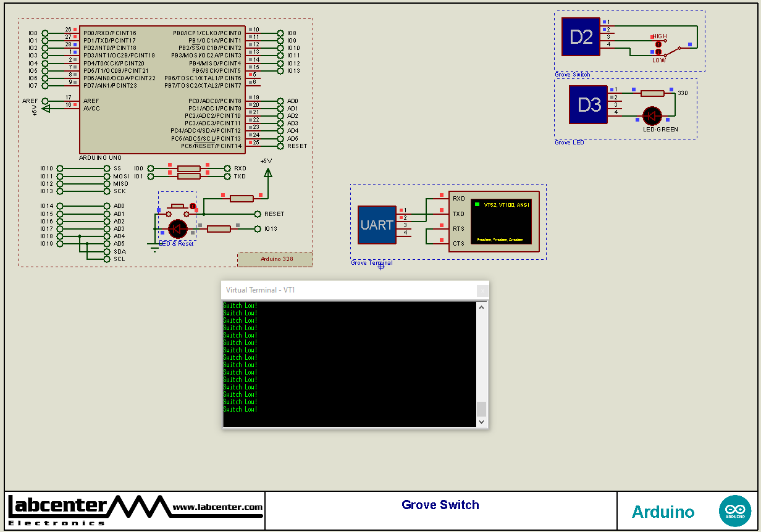Click the +5V power terminal arrow
The width and height of the screenshot is (761, 532).
pyautogui.click(x=267, y=173)
